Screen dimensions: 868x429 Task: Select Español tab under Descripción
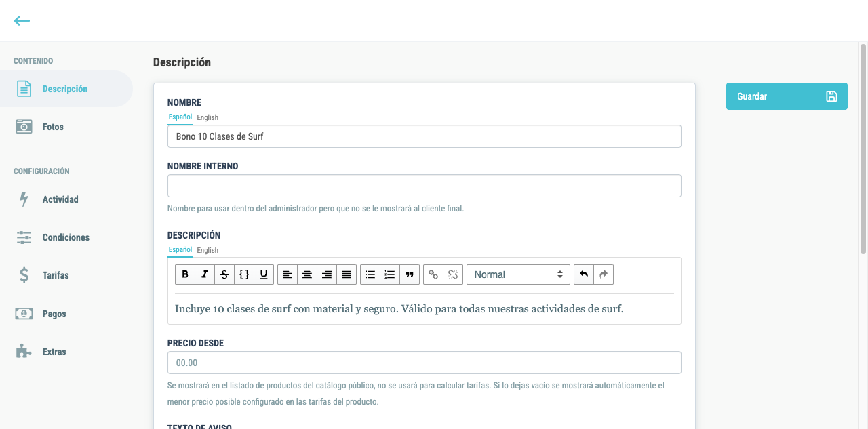pyautogui.click(x=180, y=249)
